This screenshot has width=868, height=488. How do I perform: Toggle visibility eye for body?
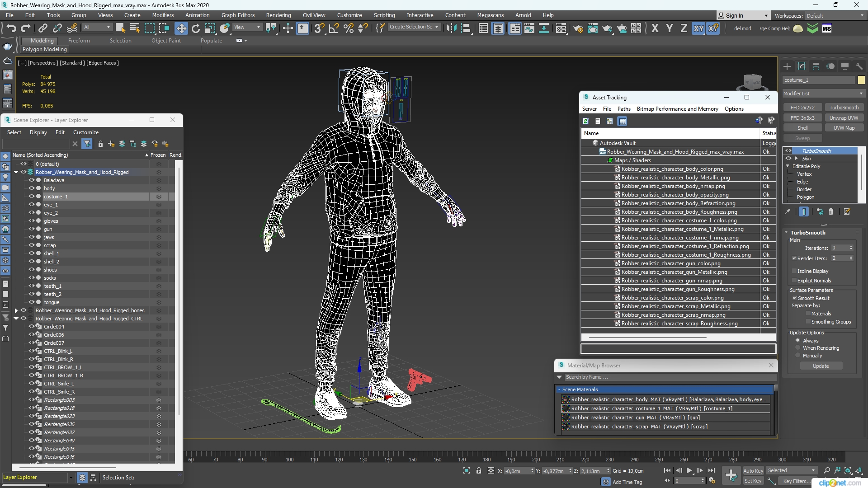coord(32,188)
